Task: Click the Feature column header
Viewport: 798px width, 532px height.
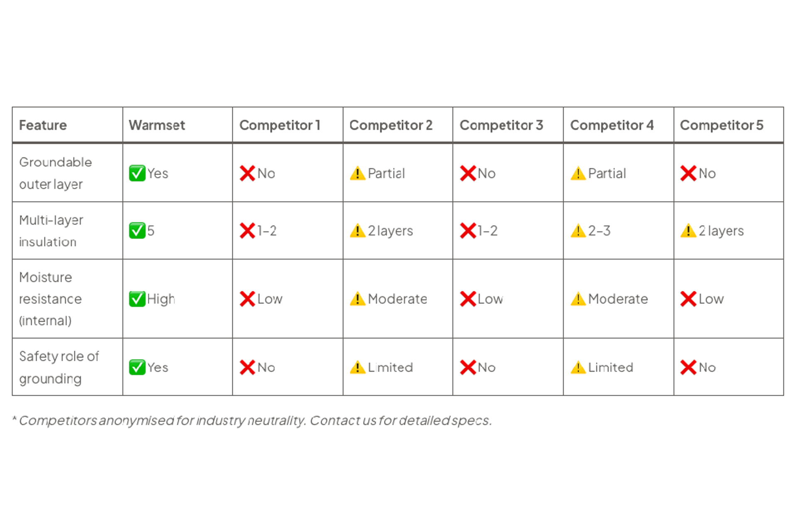Action: pyautogui.click(x=43, y=125)
